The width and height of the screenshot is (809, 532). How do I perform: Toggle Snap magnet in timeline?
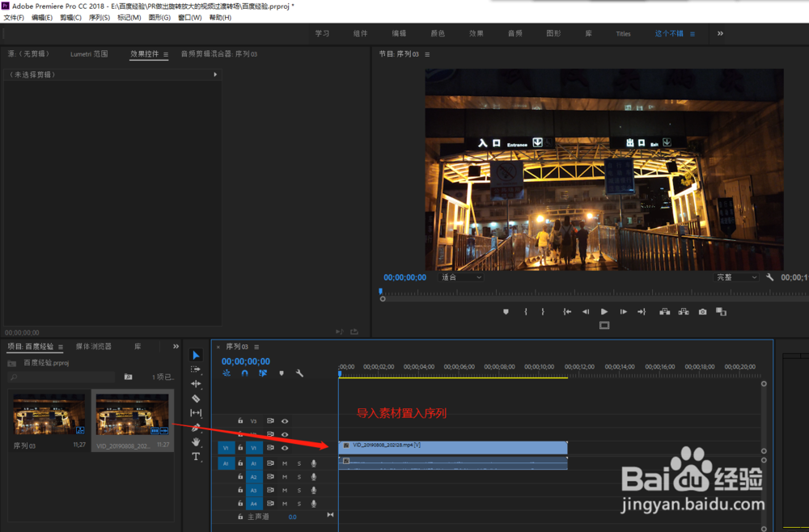[244, 374]
